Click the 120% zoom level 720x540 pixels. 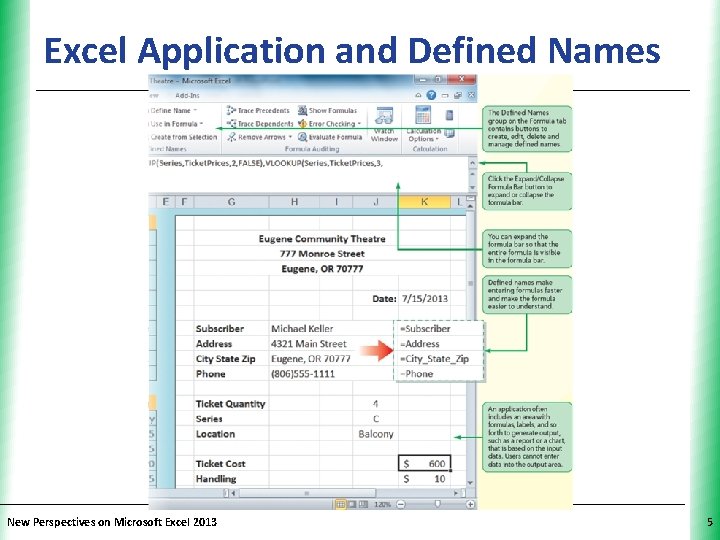point(382,505)
